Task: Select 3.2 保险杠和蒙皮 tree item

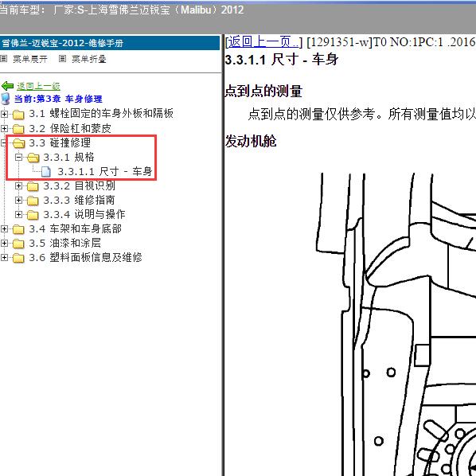Action: (70, 128)
